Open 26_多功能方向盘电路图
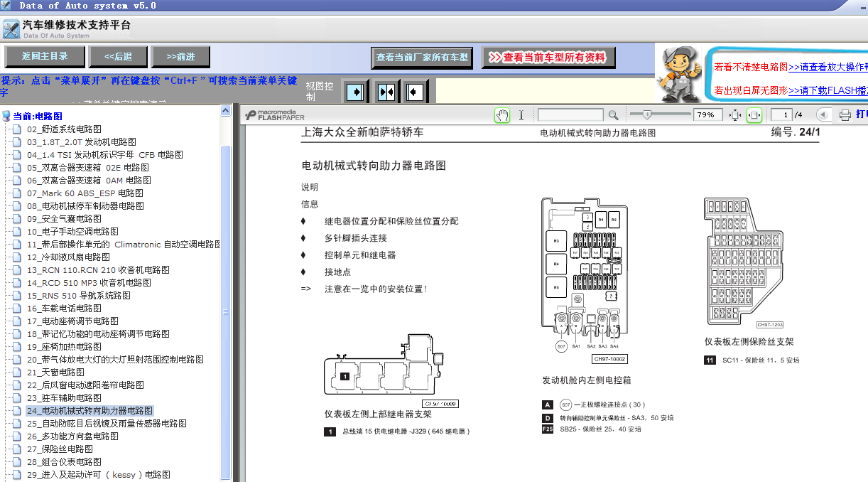The height and width of the screenshot is (482, 868). pos(72,436)
